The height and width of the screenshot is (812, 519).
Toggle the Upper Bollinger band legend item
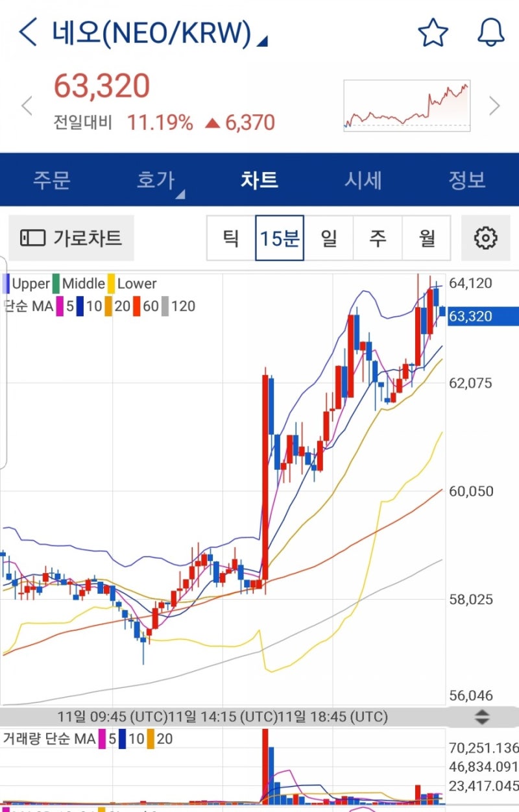pos(29,284)
